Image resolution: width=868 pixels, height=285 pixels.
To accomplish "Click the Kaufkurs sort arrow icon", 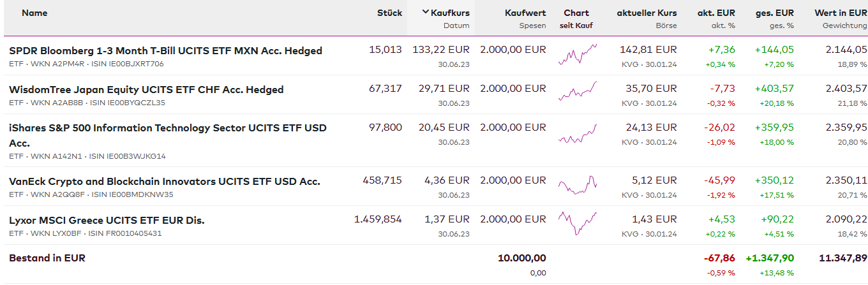I will (x=426, y=13).
